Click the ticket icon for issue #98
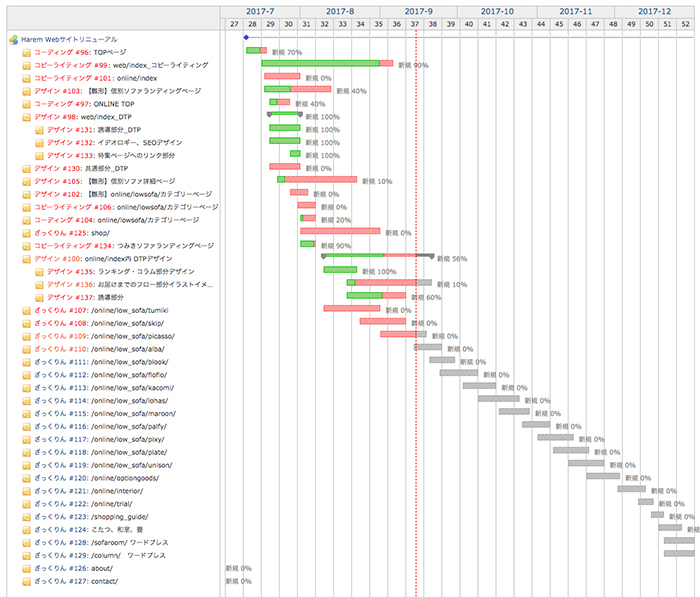Viewport: 700px width, 597px height. [x=26, y=117]
